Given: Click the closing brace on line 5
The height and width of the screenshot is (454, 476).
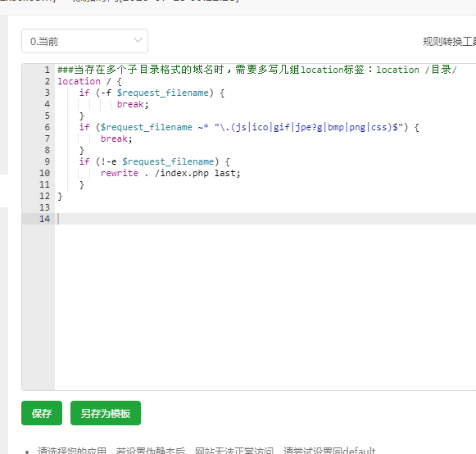Looking at the screenshot, I should pyautogui.click(x=81, y=116).
